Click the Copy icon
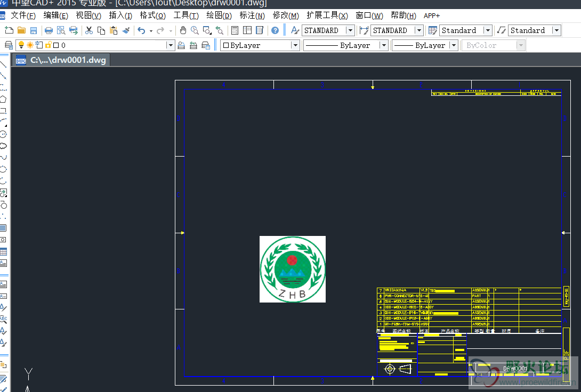Screen dimensions: 581x392 101,30
